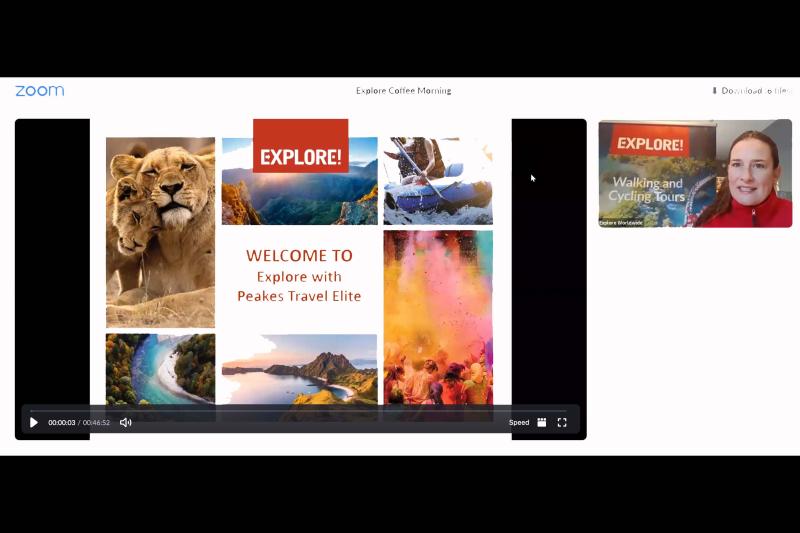Click the colorful festival photo
The image size is (800, 533).
[x=438, y=317]
